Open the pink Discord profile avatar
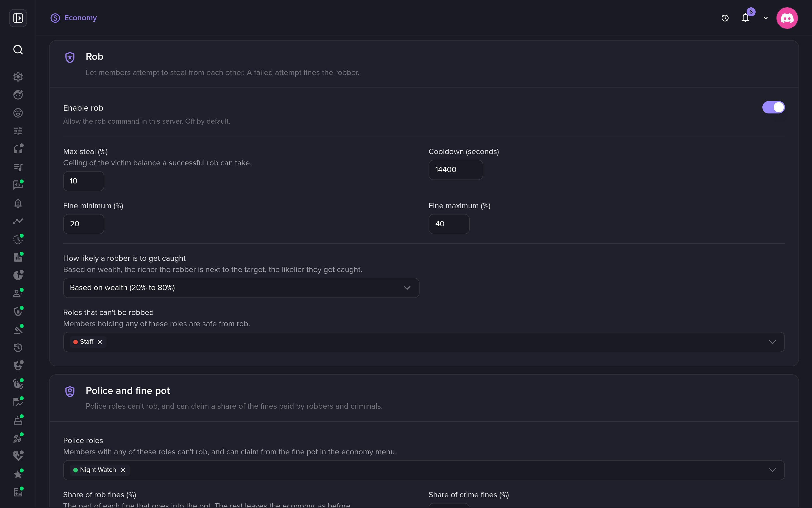Screen dimensions: 812x508 pyautogui.click(x=787, y=18)
